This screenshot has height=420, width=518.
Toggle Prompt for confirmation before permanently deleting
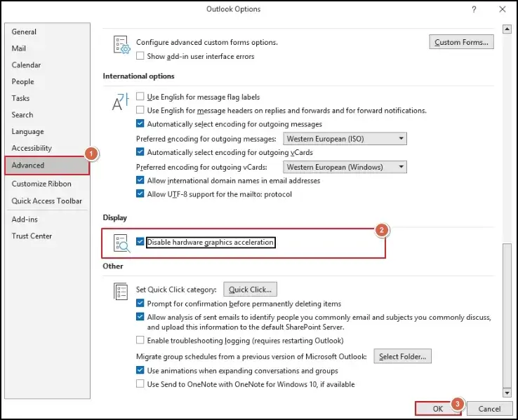point(140,303)
